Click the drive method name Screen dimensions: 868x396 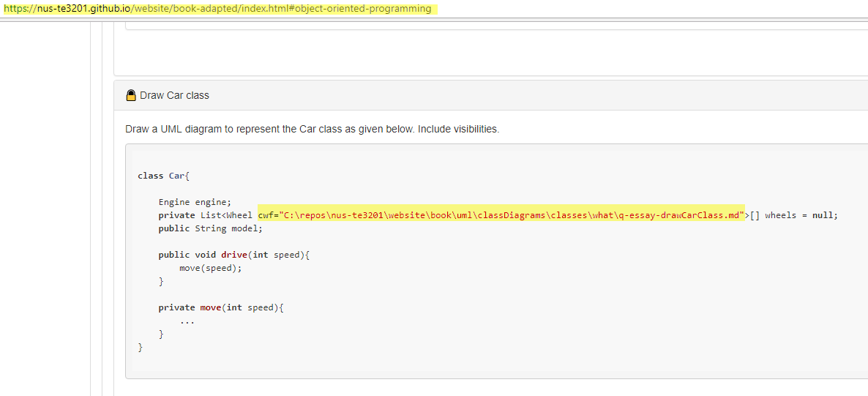click(234, 255)
